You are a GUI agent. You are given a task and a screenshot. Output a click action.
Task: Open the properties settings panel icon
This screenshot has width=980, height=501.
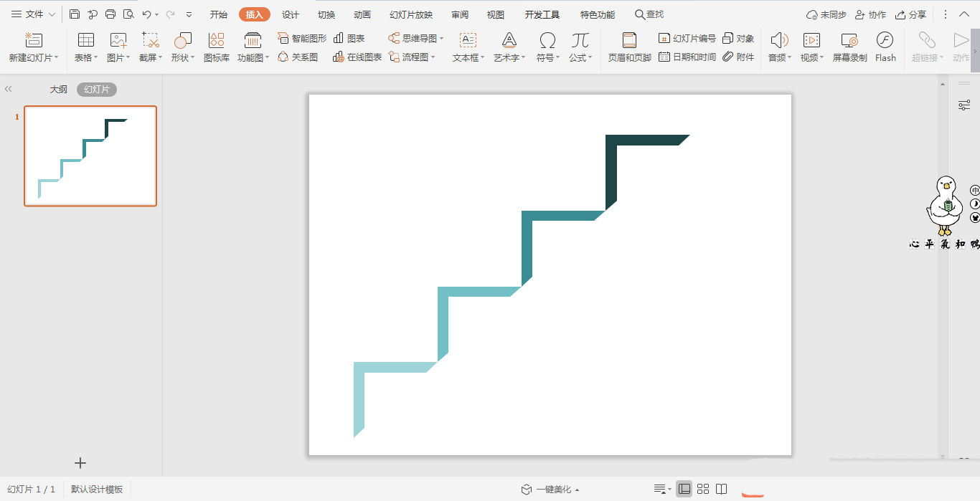(964, 105)
